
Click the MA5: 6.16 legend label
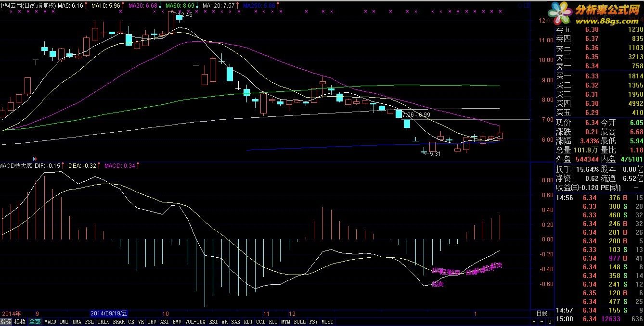coord(70,5)
